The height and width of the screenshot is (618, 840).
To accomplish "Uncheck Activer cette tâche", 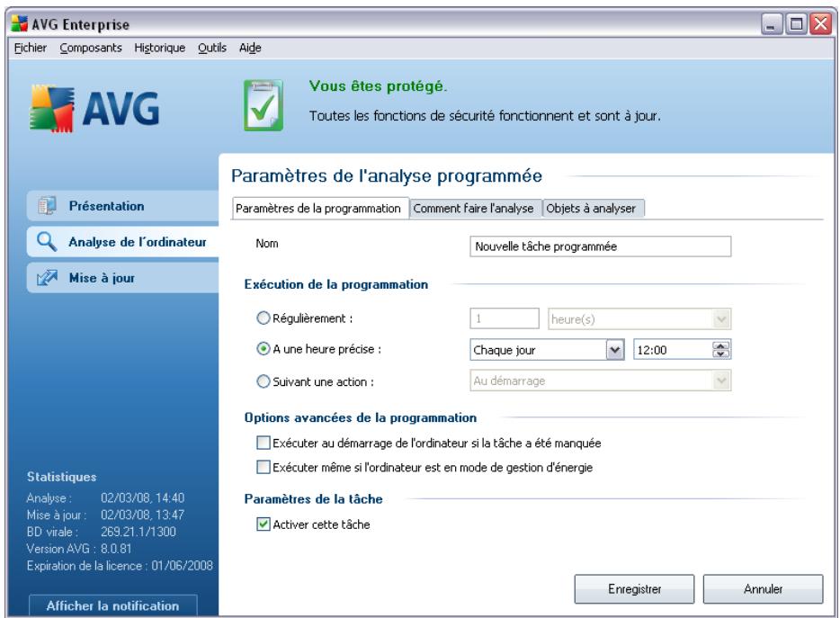I will [x=263, y=524].
